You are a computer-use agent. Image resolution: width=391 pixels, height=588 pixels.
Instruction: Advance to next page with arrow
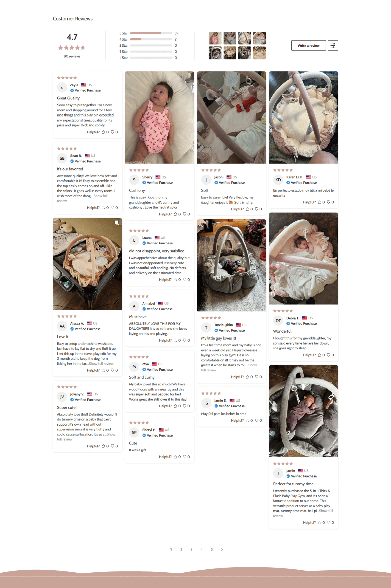click(x=222, y=549)
